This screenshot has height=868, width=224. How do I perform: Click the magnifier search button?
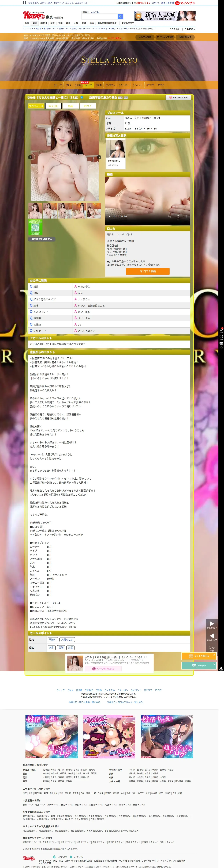point(120,17)
